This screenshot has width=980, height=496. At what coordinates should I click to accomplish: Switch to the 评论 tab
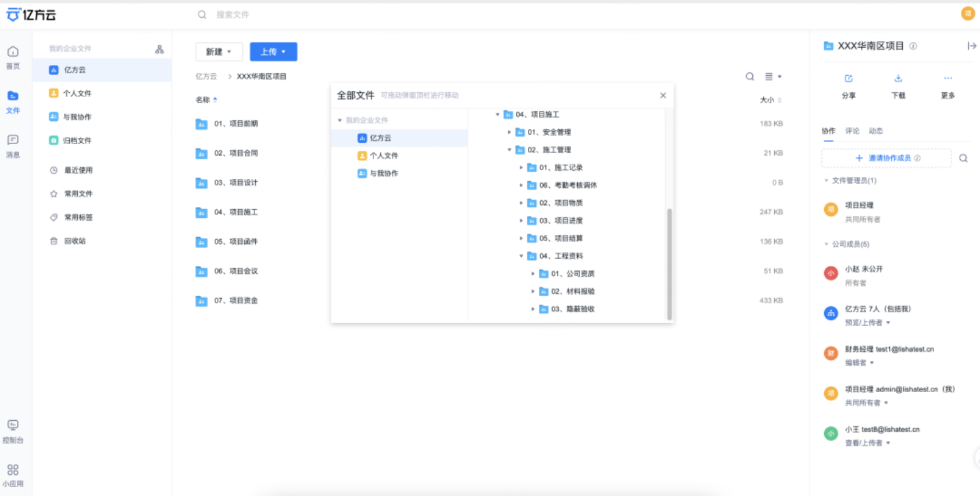[x=852, y=130]
